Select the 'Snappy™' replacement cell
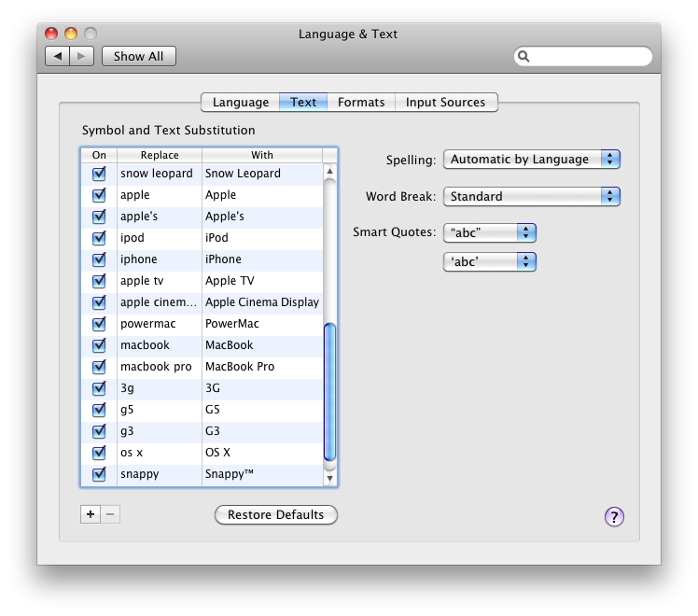This screenshot has height=616, width=698. (262, 473)
